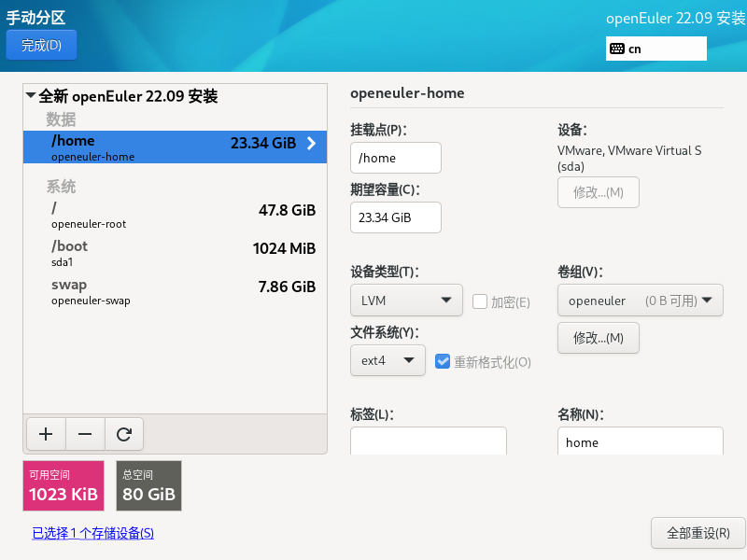The image size is (747, 560).
Task: Click the 7.86 GiB size value
Action: point(287,287)
